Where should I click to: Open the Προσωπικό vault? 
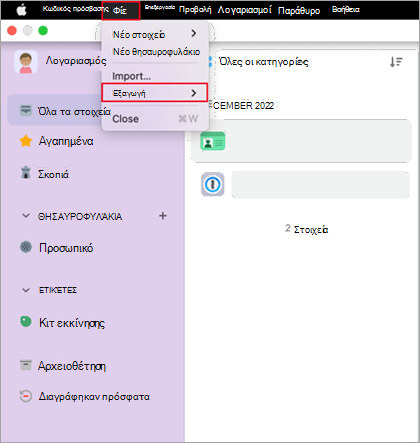(66, 248)
